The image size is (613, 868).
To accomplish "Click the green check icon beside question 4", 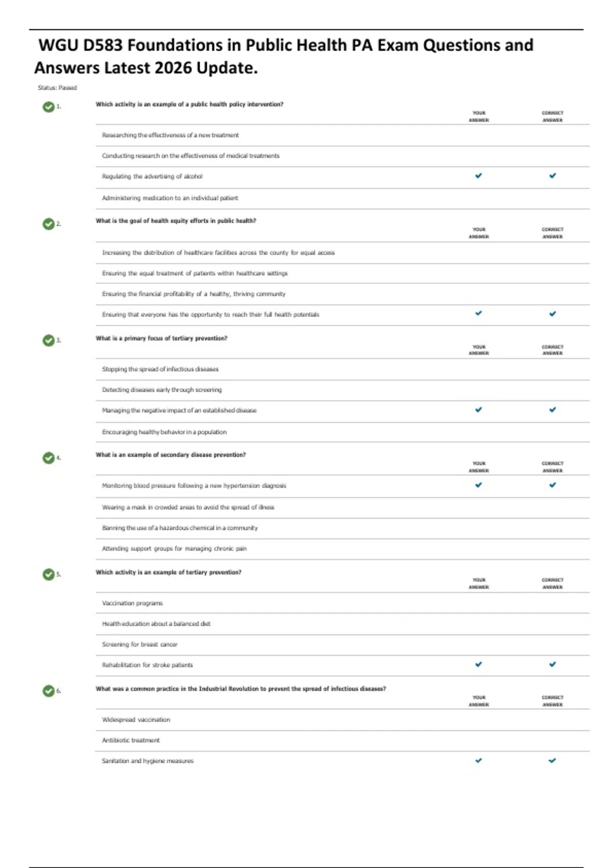I will click(x=49, y=458).
